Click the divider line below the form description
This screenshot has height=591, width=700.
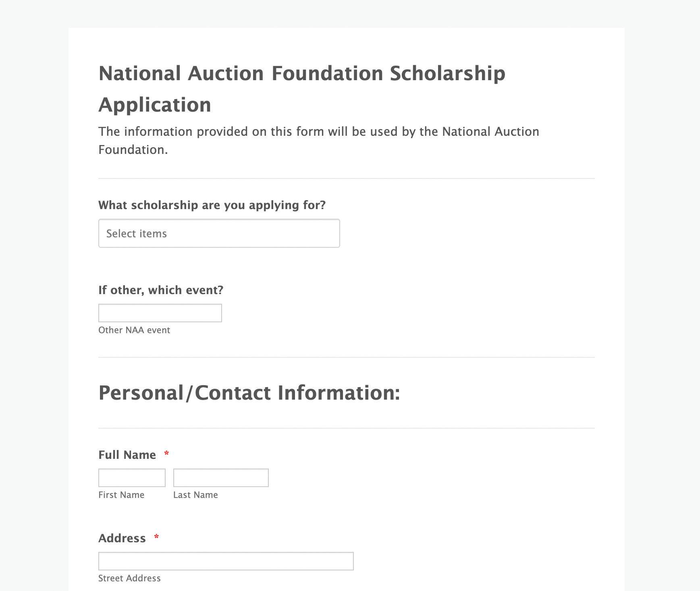pyautogui.click(x=346, y=178)
